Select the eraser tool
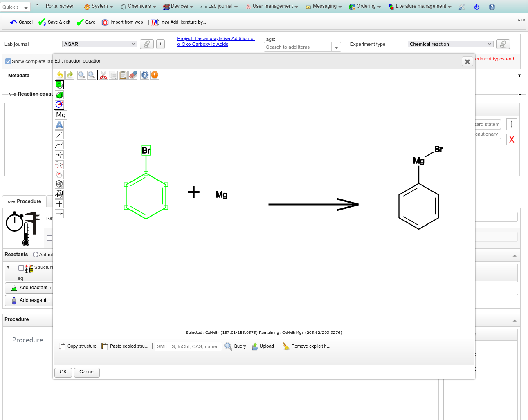 click(x=133, y=75)
